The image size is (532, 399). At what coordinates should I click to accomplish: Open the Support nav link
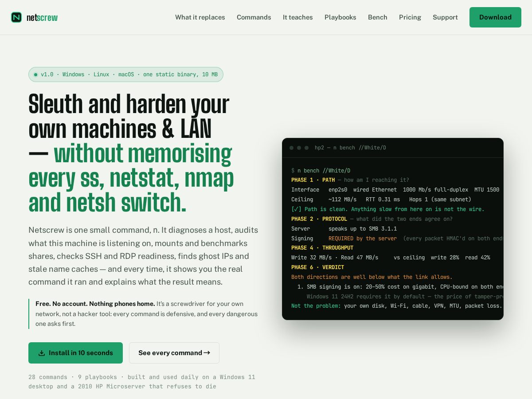tap(445, 17)
